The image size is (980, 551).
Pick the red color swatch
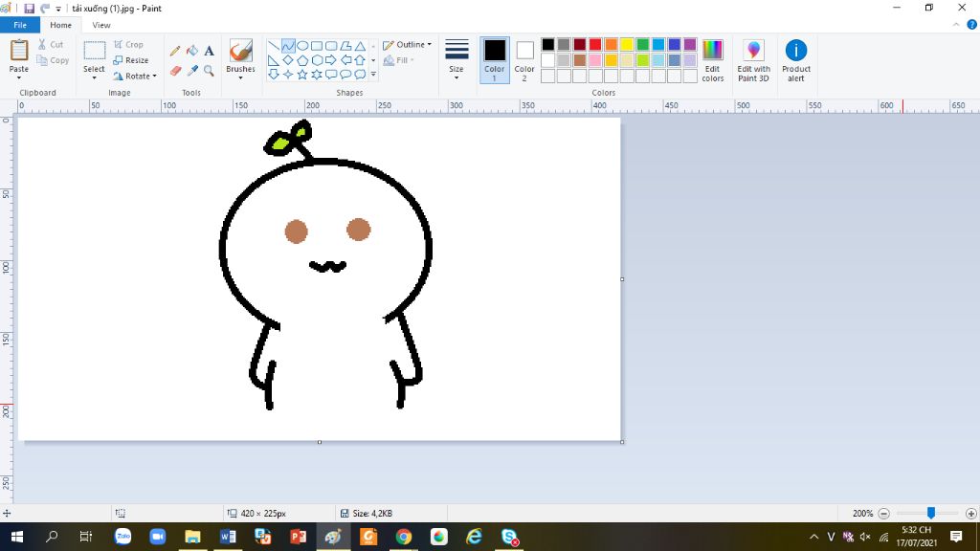click(595, 44)
